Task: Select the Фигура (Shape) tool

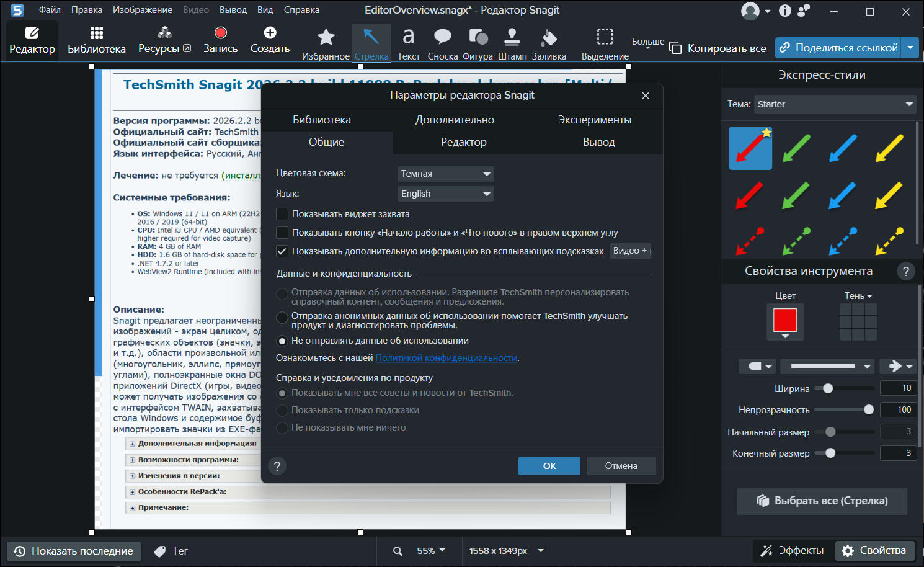Action: 478,43
